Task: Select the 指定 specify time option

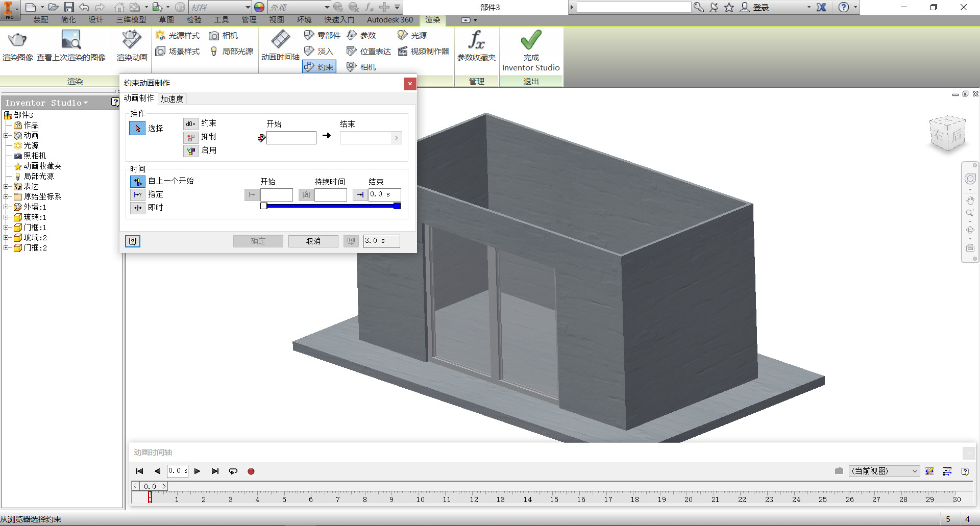Action: click(x=138, y=194)
